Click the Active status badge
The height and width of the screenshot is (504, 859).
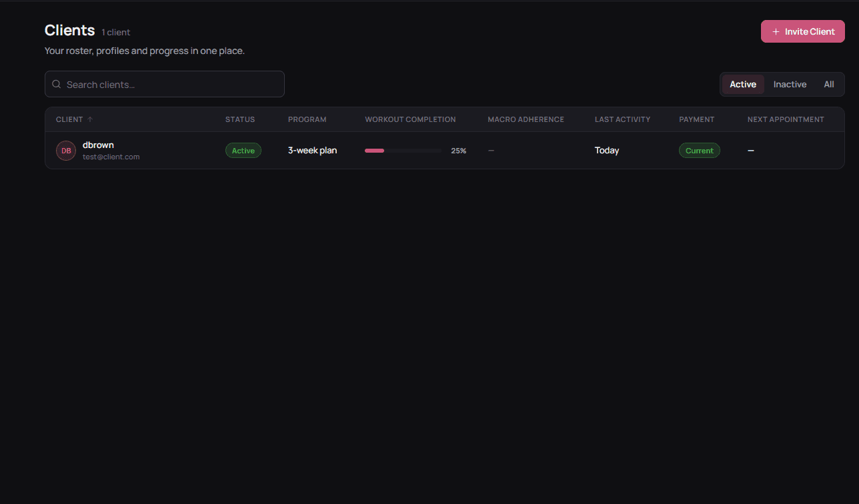tap(243, 151)
